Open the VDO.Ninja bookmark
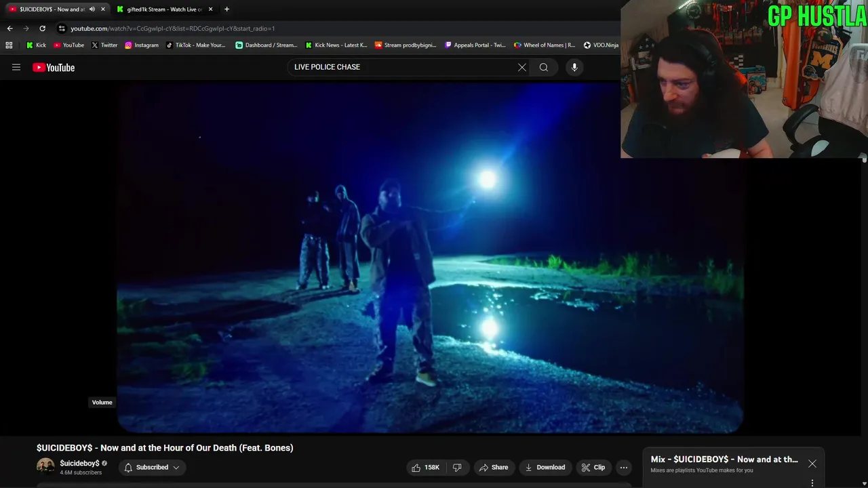 click(601, 45)
